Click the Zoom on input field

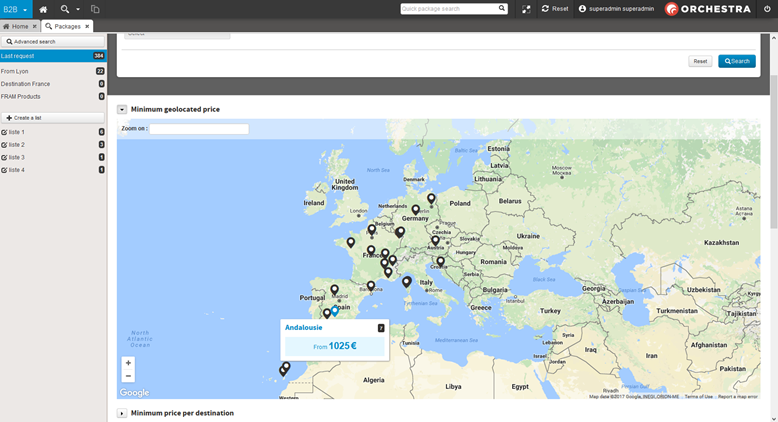pyautogui.click(x=198, y=129)
